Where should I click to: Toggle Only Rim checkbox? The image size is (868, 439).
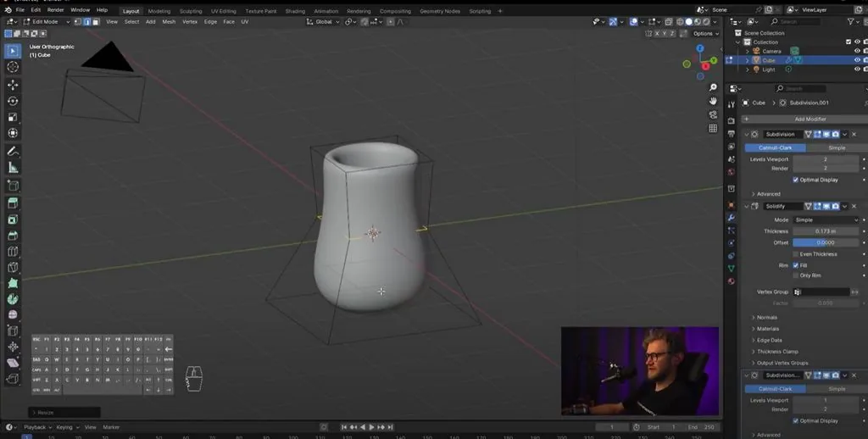click(x=795, y=275)
